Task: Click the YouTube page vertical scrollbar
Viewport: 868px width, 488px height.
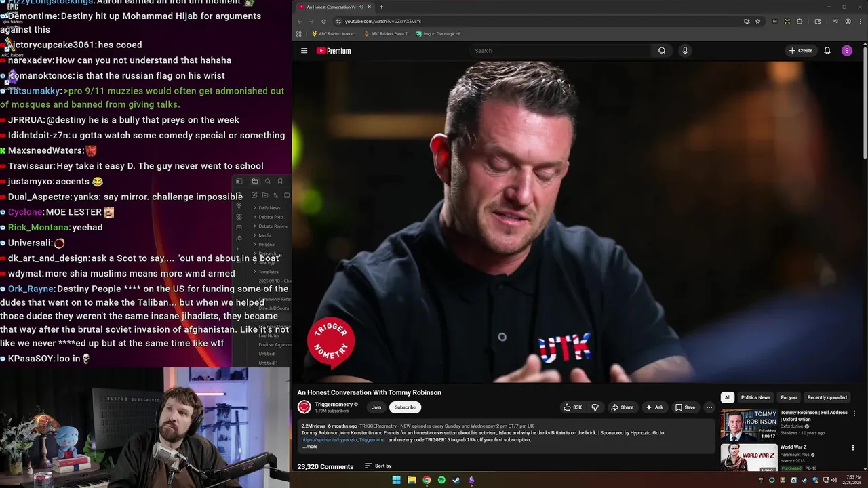Action: click(865, 102)
